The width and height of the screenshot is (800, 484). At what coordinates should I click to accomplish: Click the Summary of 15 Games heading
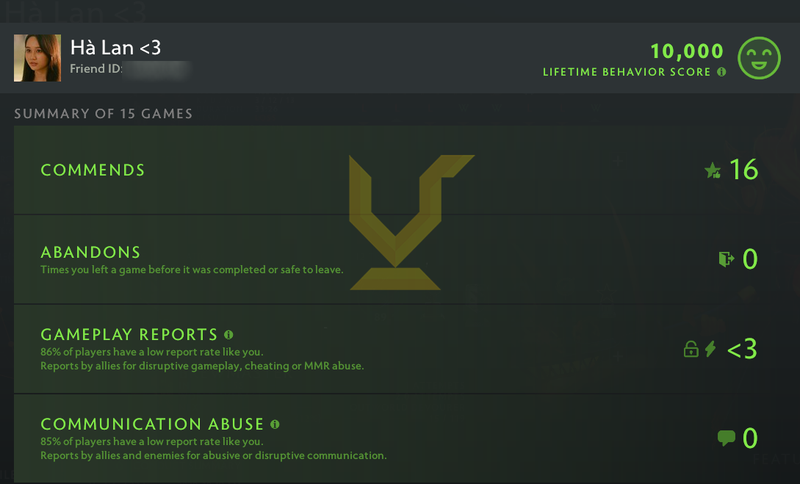[103, 114]
